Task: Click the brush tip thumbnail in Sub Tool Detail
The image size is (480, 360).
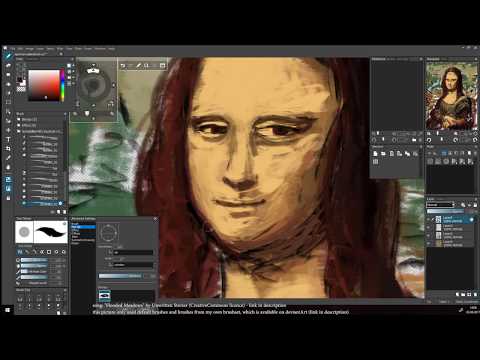Action: (x=104, y=295)
